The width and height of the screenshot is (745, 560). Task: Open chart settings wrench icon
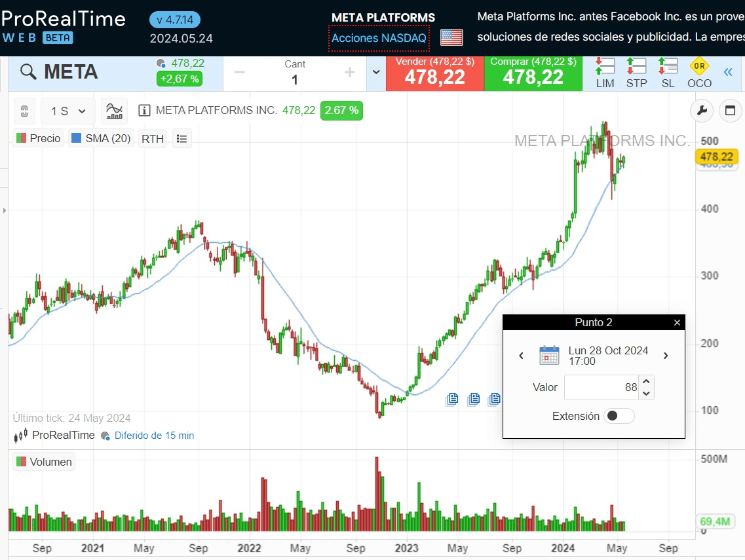[x=702, y=111]
